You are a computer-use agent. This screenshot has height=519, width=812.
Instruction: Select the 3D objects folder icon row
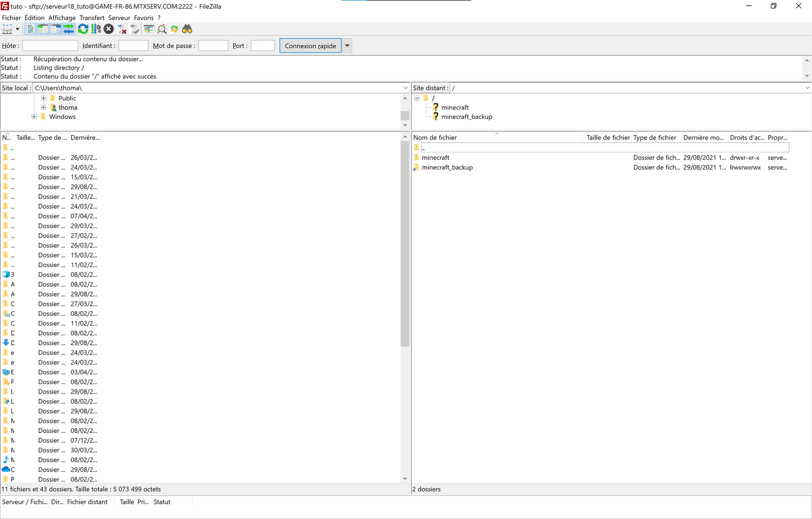pyautogui.click(x=51, y=275)
